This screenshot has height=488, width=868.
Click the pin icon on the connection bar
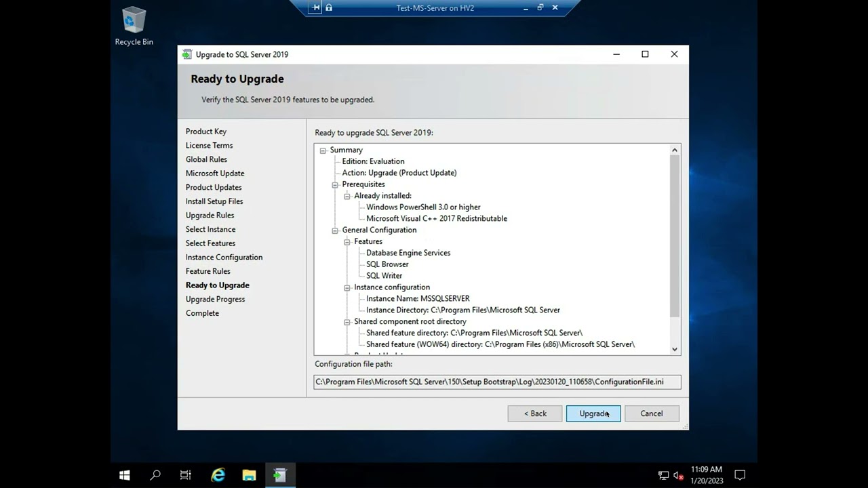coord(315,7)
